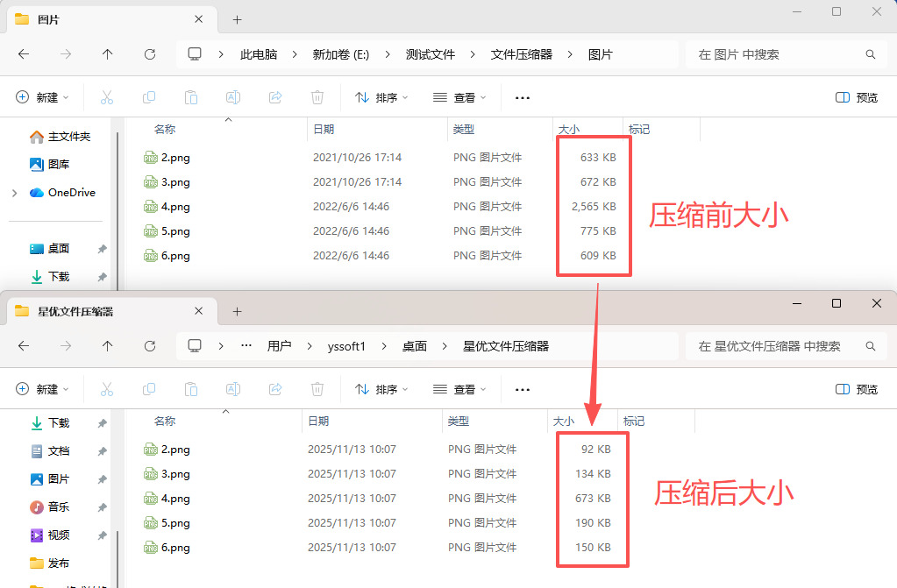Click Rename icon in 星优文件压缩器 window toolbar
897x588 pixels.
click(x=233, y=390)
